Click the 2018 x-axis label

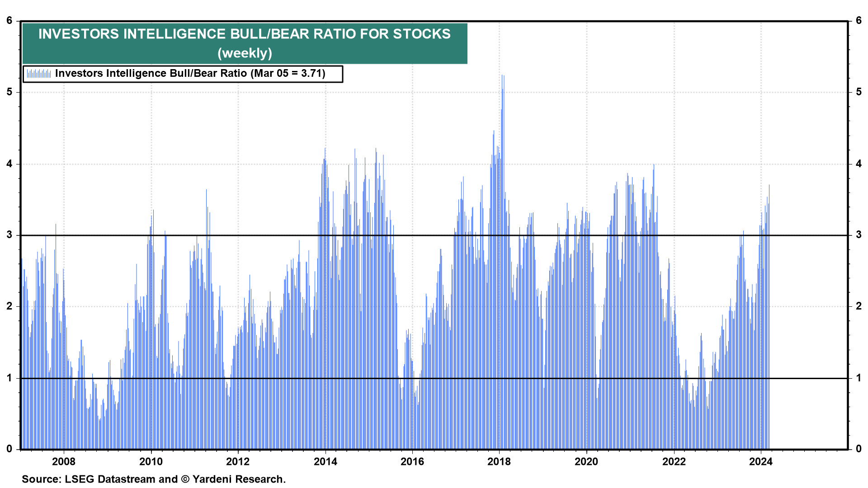click(x=499, y=461)
